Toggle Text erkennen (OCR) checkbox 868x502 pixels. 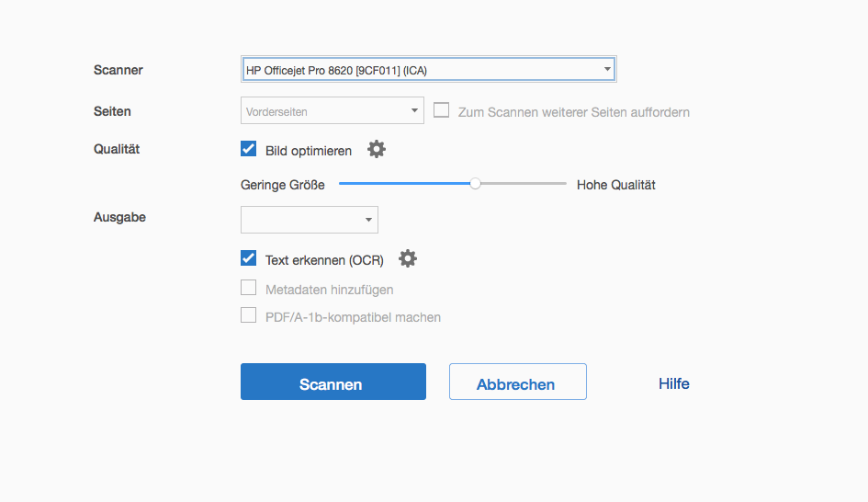(248, 259)
